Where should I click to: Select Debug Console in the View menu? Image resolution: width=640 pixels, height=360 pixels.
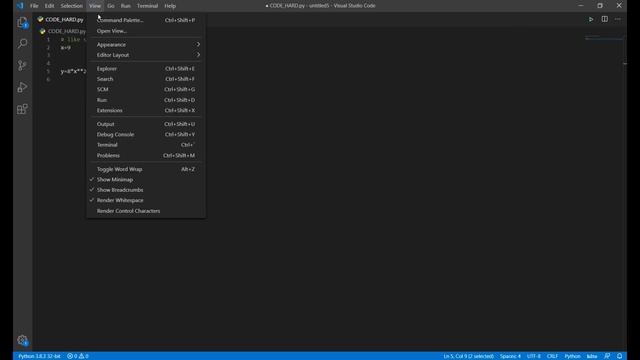coord(146,134)
